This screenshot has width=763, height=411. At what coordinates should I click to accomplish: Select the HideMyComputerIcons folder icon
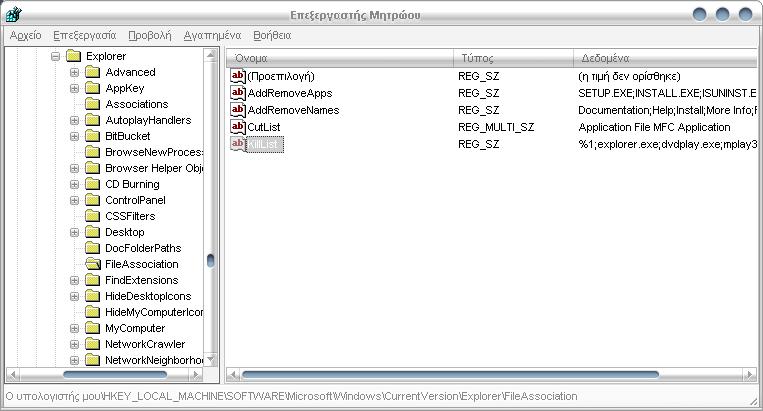pos(92,312)
